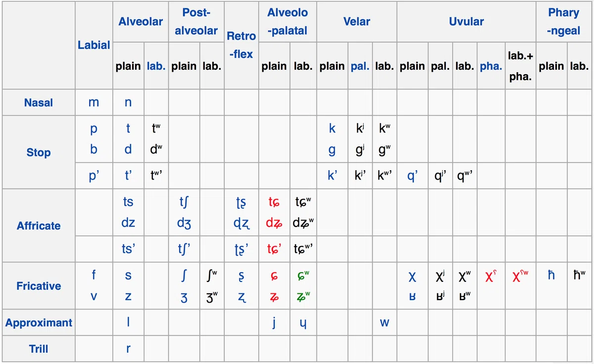Open the blue 'pal.' link under Velar
The height and width of the screenshot is (364, 594).
(360, 66)
